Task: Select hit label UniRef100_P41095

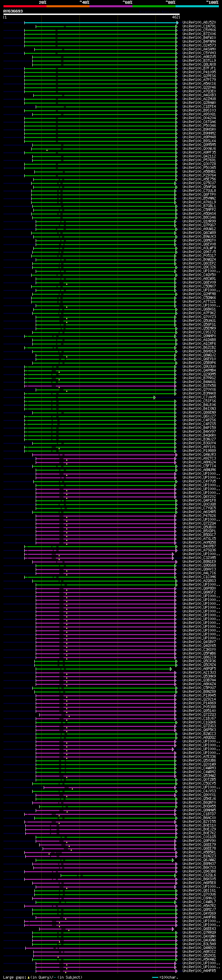Action: click(199, 72)
